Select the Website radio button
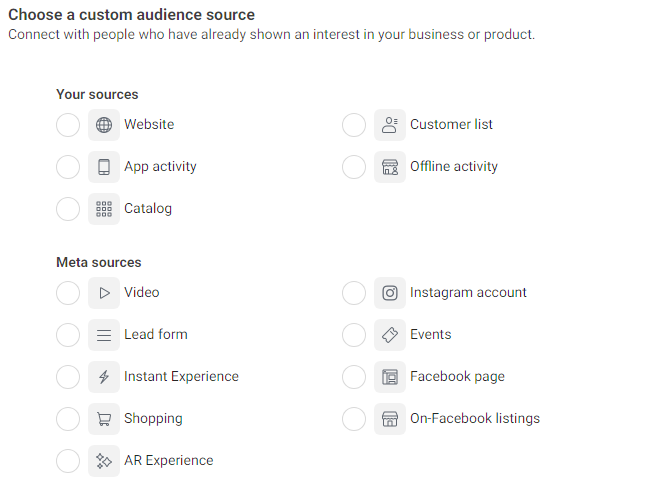Image resolution: width=645 pixels, height=483 pixels. [68, 125]
